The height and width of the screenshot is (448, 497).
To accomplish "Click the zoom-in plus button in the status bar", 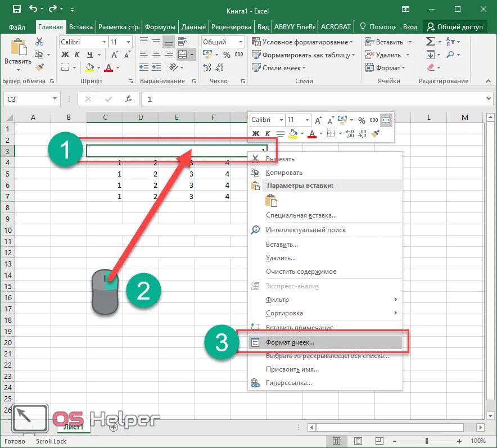I will coord(459,441).
